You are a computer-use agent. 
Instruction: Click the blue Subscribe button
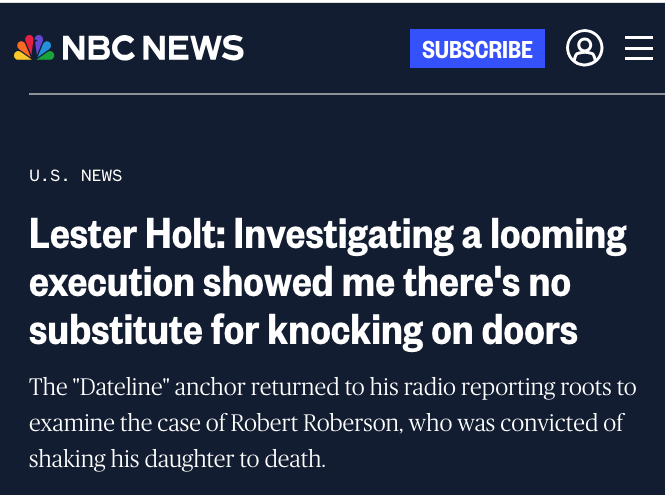pyautogui.click(x=477, y=49)
